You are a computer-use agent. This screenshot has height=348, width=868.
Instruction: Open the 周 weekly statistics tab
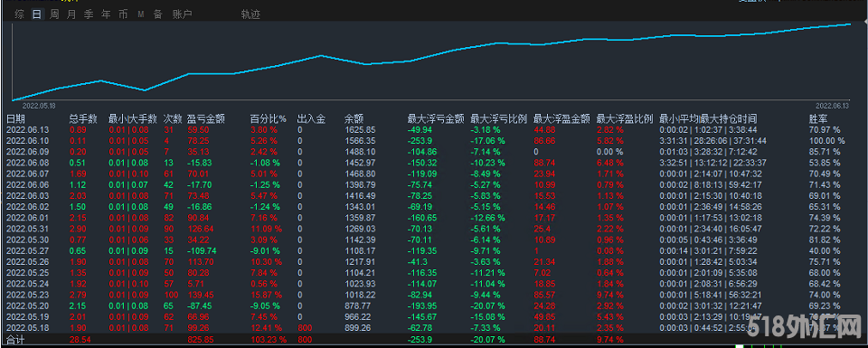coord(54,14)
